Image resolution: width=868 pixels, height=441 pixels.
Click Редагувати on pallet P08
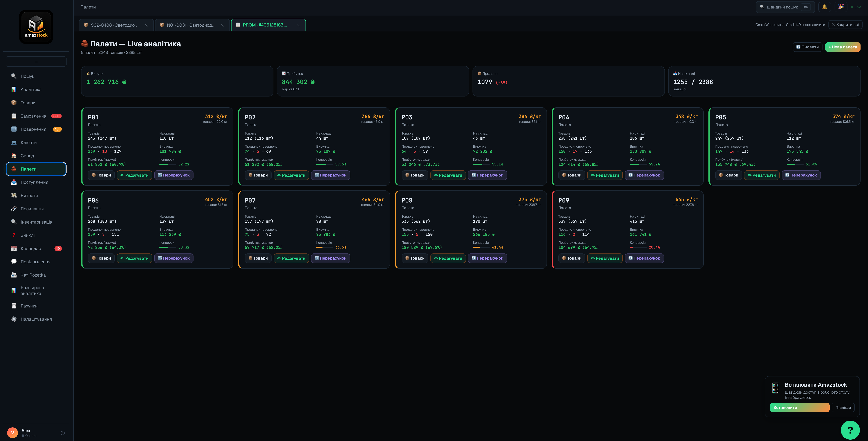coord(448,258)
